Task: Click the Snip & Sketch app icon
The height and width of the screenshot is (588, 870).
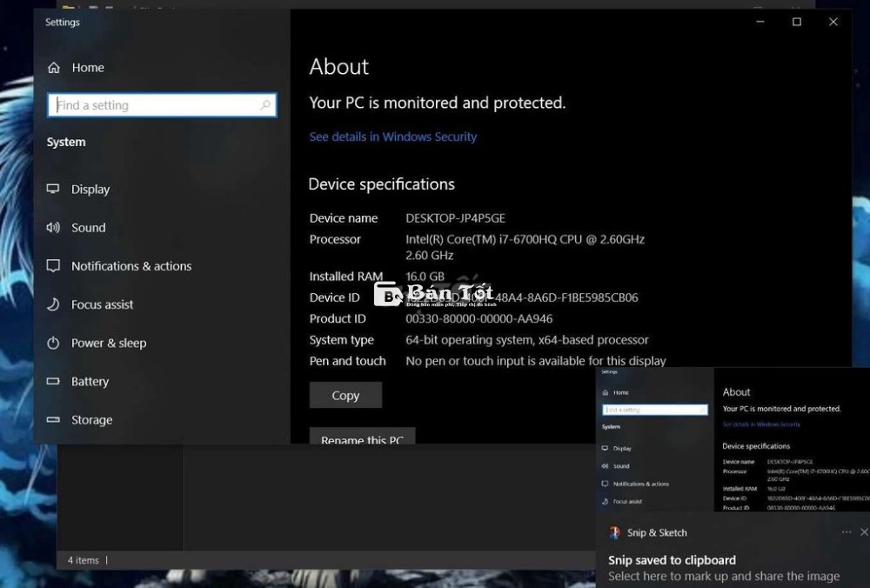Action: coord(614,532)
